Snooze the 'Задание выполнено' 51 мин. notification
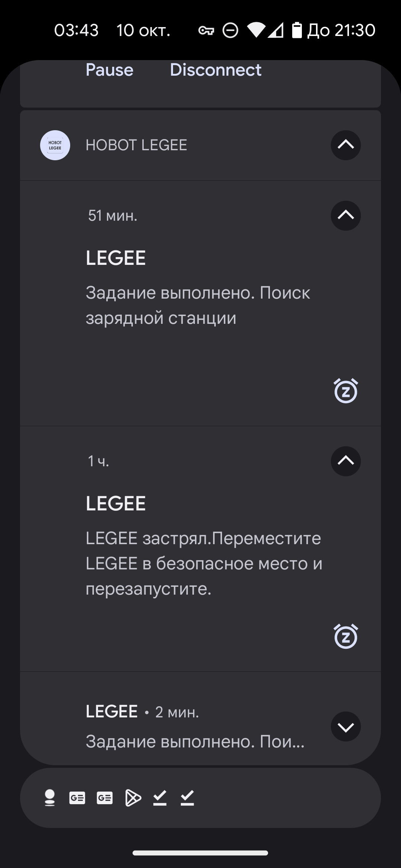Viewport: 401px width, 868px height. tap(346, 391)
